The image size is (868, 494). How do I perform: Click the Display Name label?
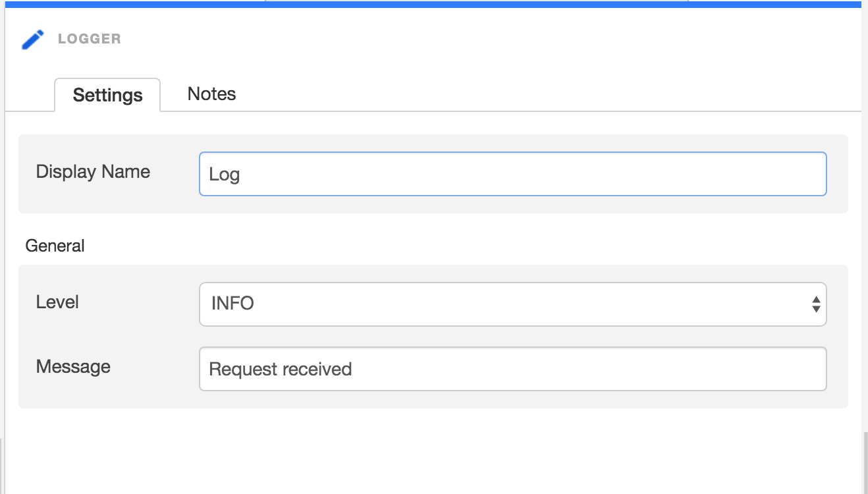point(93,172)
